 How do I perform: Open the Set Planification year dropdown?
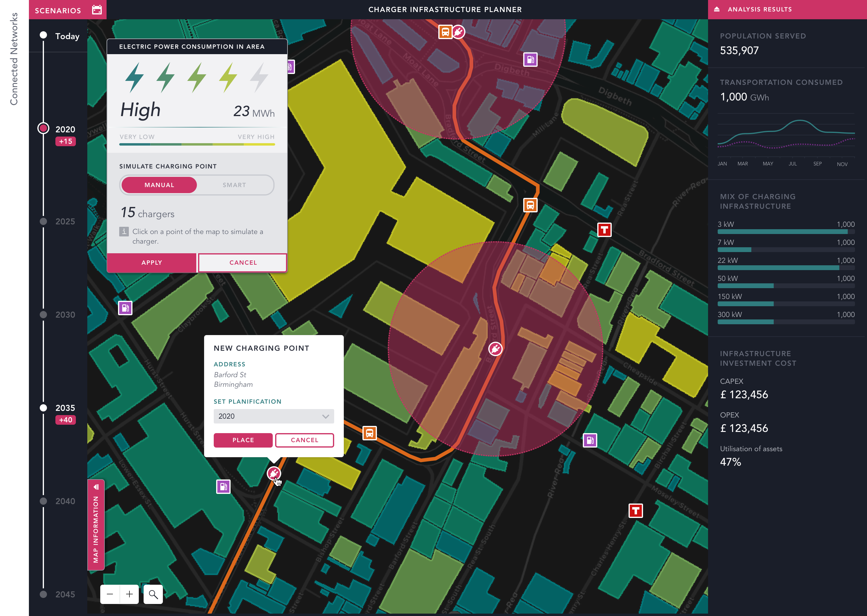[274, 416]
